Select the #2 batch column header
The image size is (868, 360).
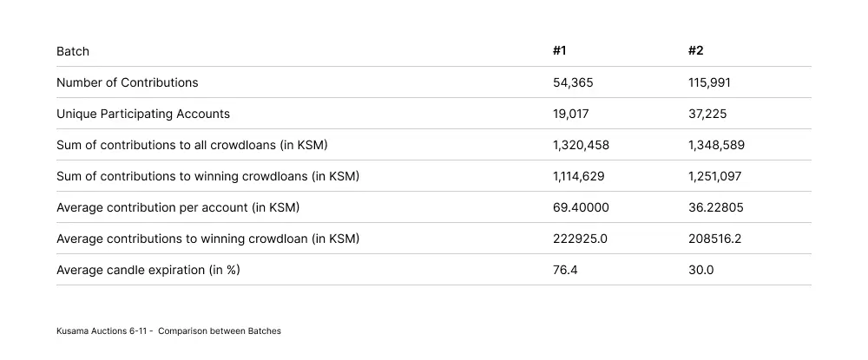[x=696, y=51]
